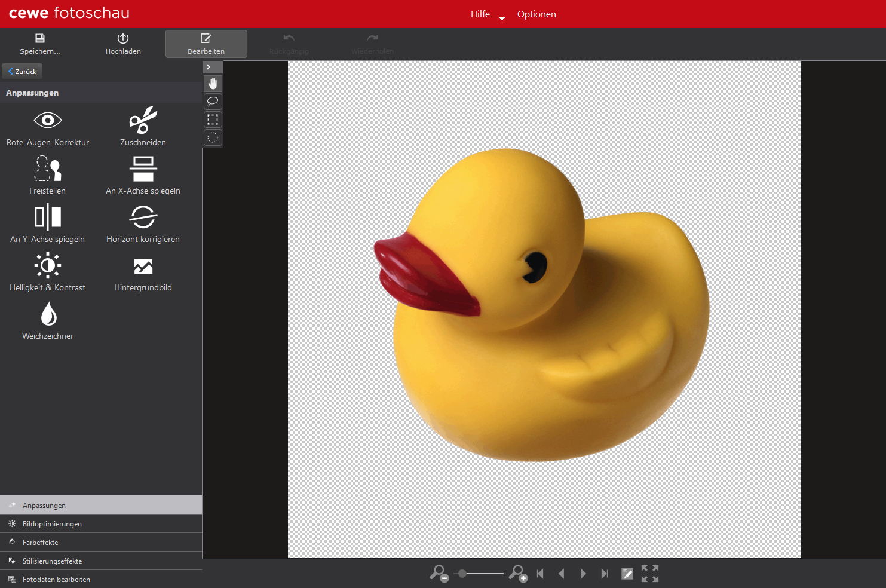
Task: Select the rectangular marquee tool
Action: (x=213, y=120)
